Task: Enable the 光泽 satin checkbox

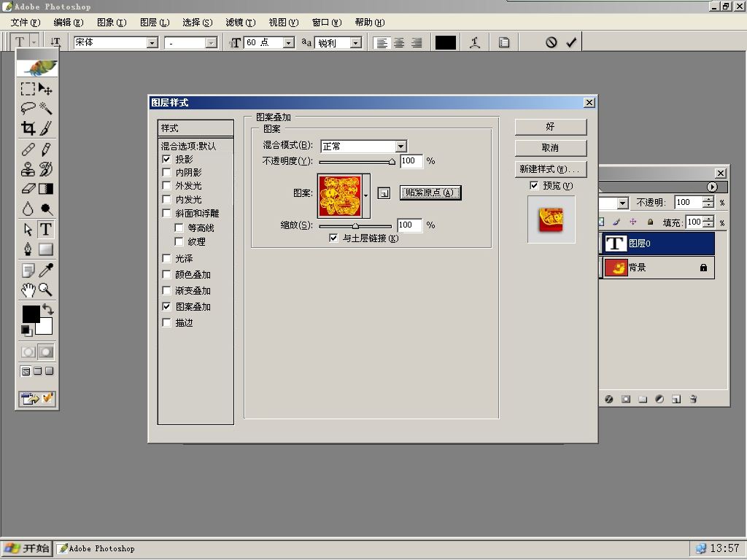Action: [166, 259]
